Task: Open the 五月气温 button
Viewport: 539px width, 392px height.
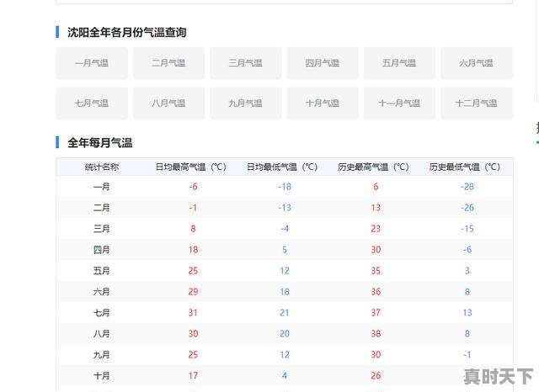Action: click(399, 63)
